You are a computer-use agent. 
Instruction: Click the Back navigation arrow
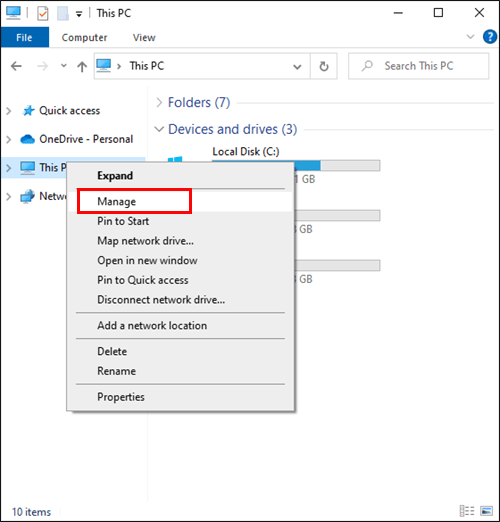pyautogui.click(x=16, y=66)
